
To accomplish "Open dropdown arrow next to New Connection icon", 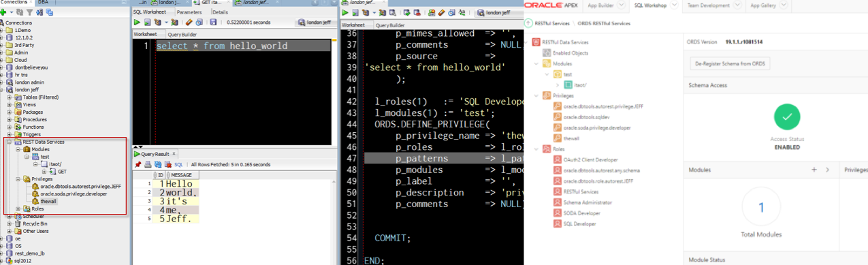I will pyautogui.click(x=11, y=12).
